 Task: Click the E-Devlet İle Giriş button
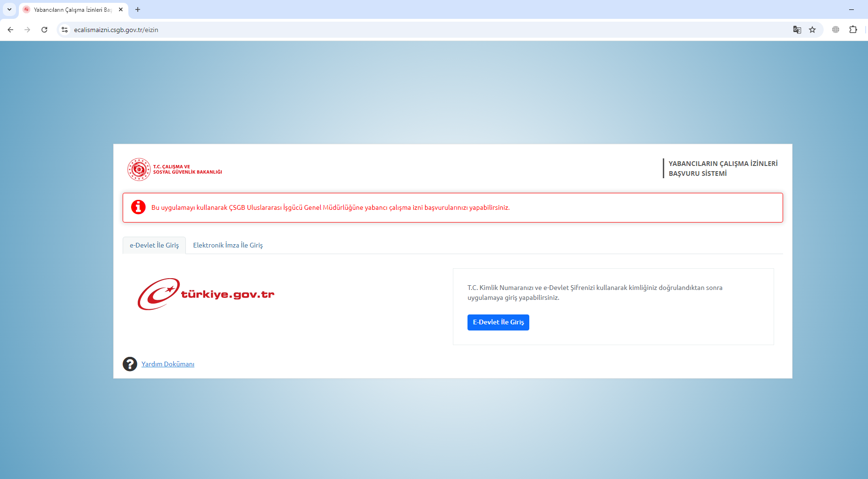498,322
